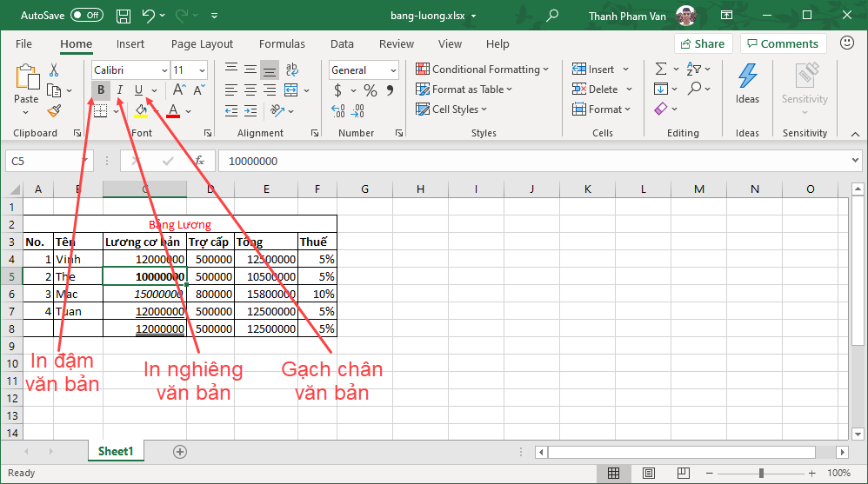Increase decimal places

pyautogui.click(x=338, y=110)
